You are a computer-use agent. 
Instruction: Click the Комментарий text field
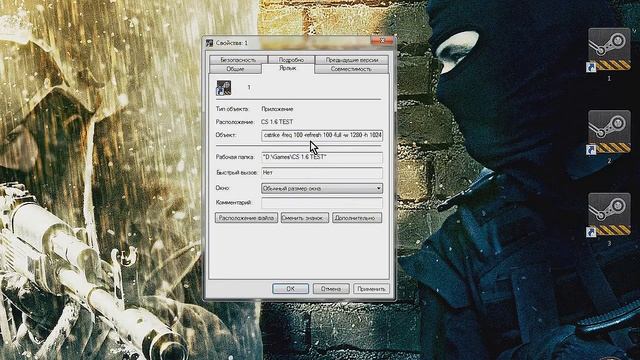click(322, 203)
